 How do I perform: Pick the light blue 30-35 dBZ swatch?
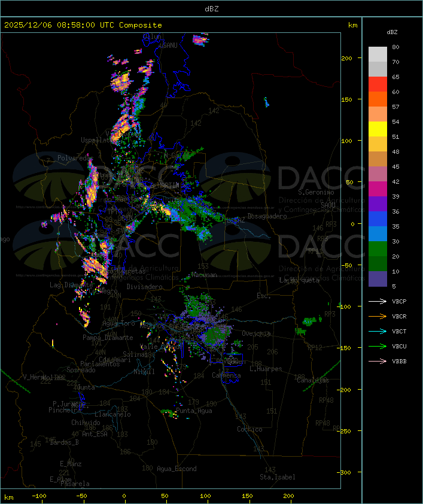[378, 234]
